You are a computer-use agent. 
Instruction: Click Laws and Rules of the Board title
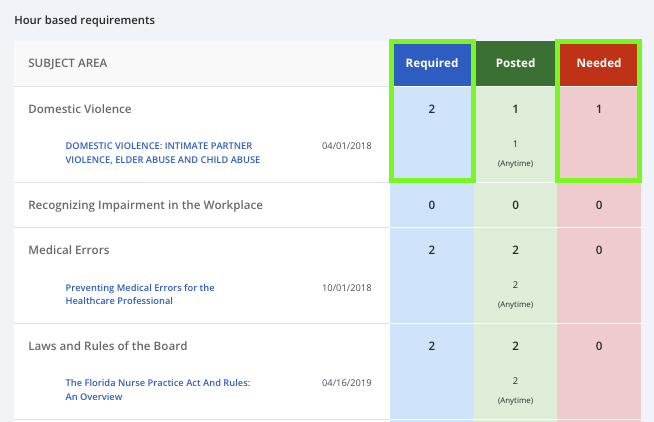point(107,346)
